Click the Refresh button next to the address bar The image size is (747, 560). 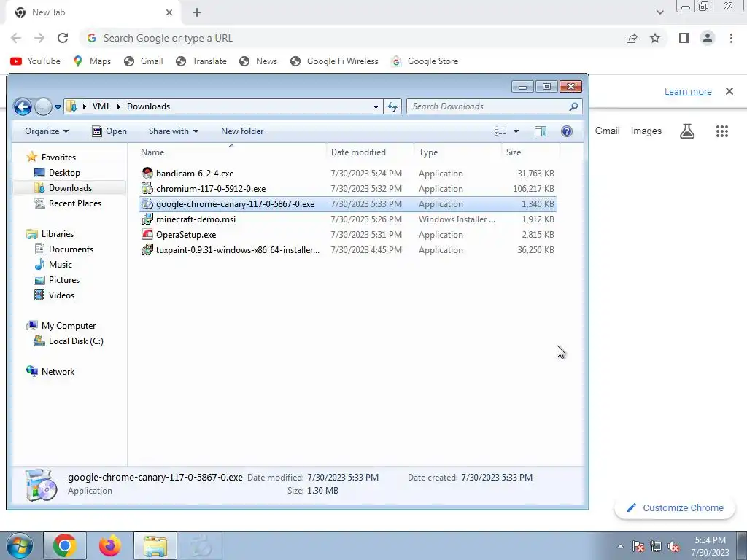point(392,106)
